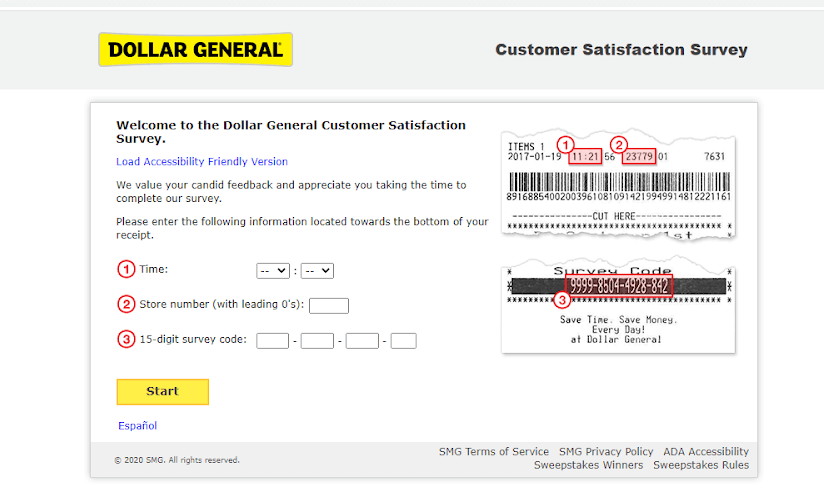Click the yellow Start button
This screenshot has height=488, width=824.
coord(162,392)
